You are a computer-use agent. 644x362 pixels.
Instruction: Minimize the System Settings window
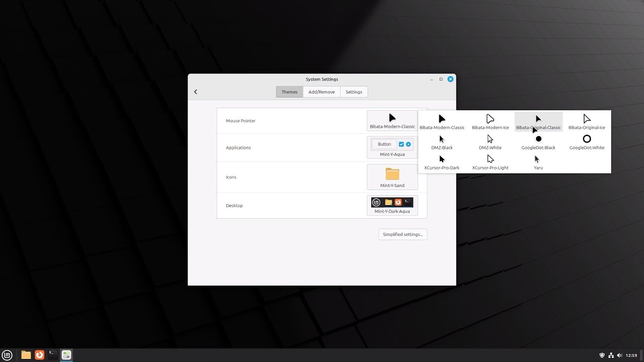(x=432, y=79)
